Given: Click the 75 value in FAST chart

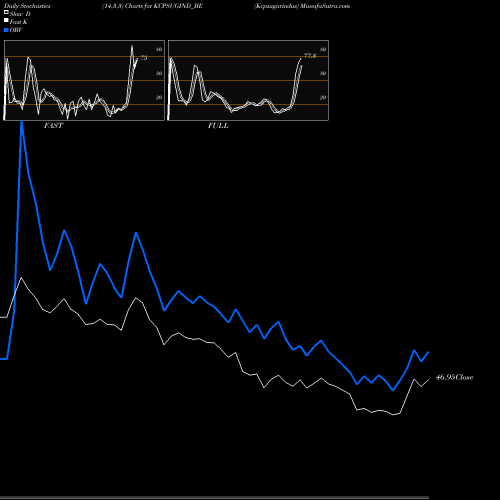Looking at the screenshot, I should click(x=144, y=58).
